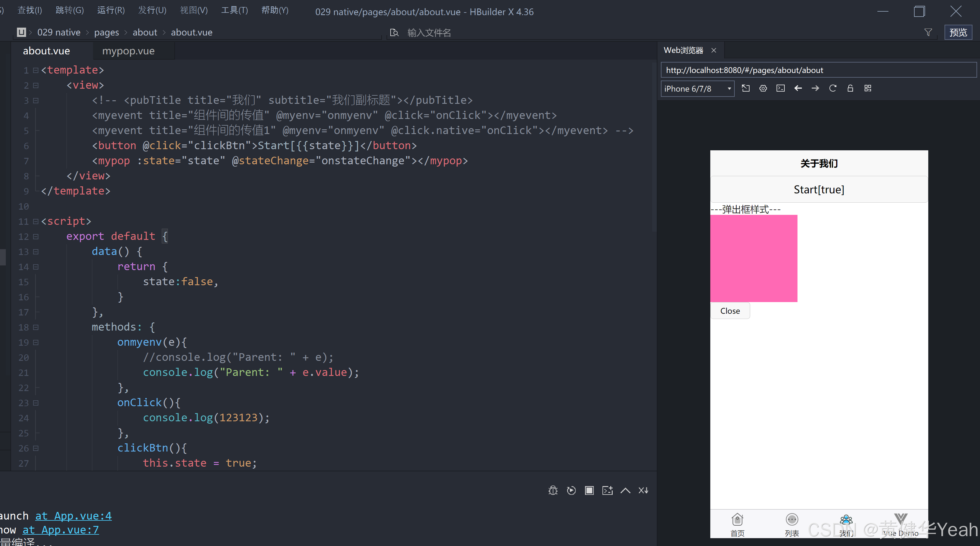Image resolution: width=980 pixels, height=546 pixels.
Task: Collapse the methods fold marker on line 18
Action: 36,327
